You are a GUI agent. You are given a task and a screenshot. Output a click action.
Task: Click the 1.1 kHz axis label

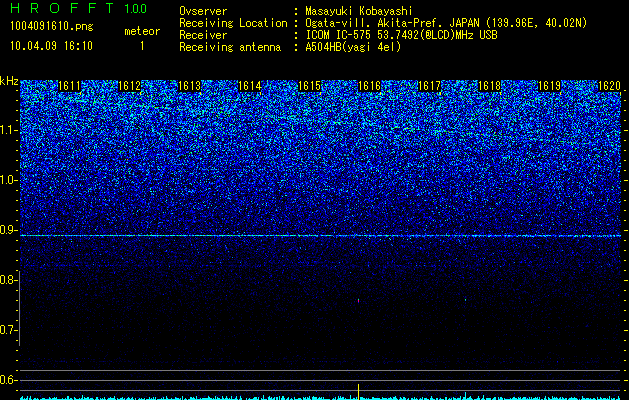click(8, 130)
